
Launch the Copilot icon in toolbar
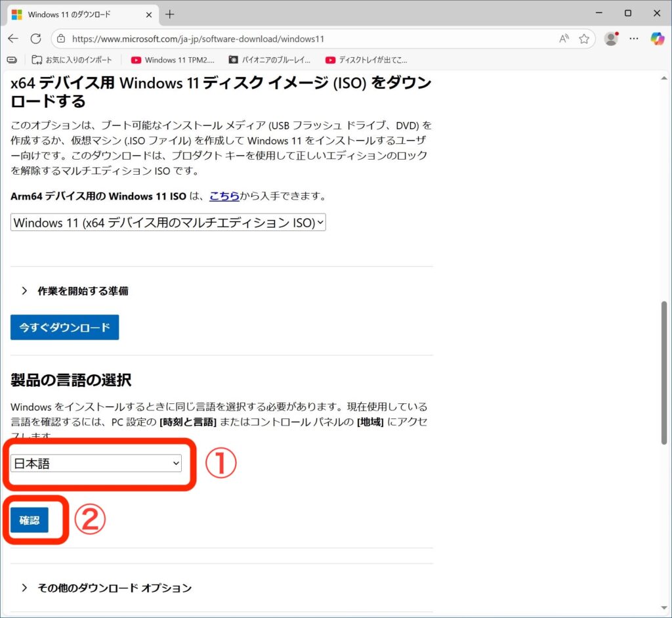coord(657,39)
